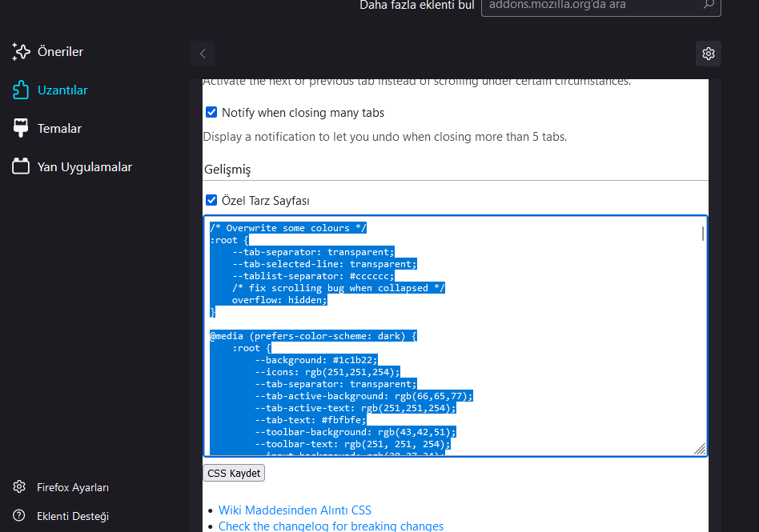Click the Yan Uygulamalar plugin icon
The image size is (759, 532).
point(21,167)
